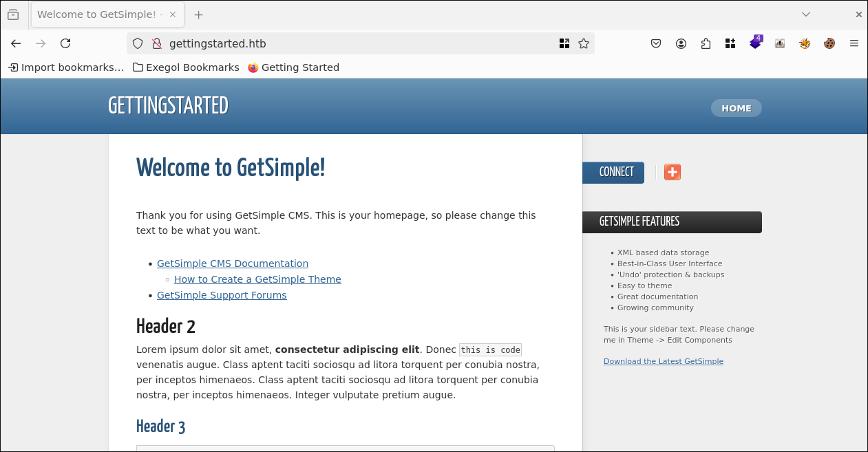Save this page to Pocket
868x452 pixels.
655,43
